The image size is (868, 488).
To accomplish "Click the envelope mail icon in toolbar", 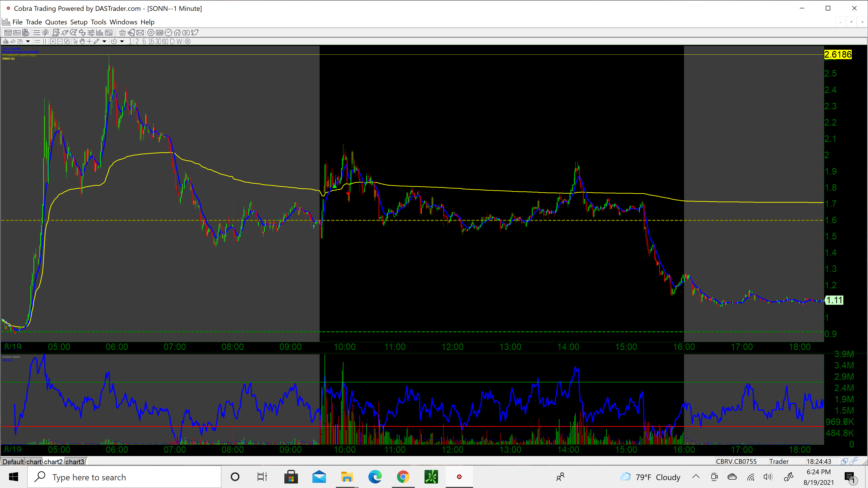I will click(140, 33).
